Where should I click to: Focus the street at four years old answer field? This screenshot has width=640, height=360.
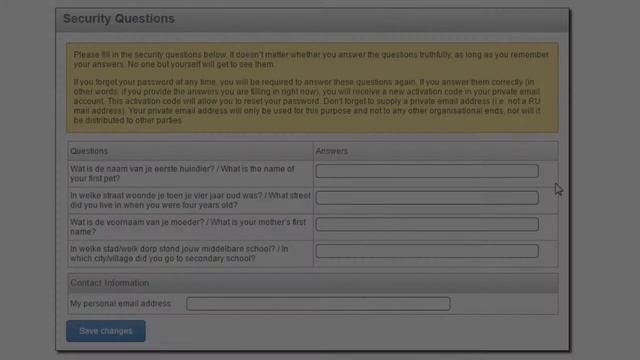pyautogui.click(x=427, y=198)
